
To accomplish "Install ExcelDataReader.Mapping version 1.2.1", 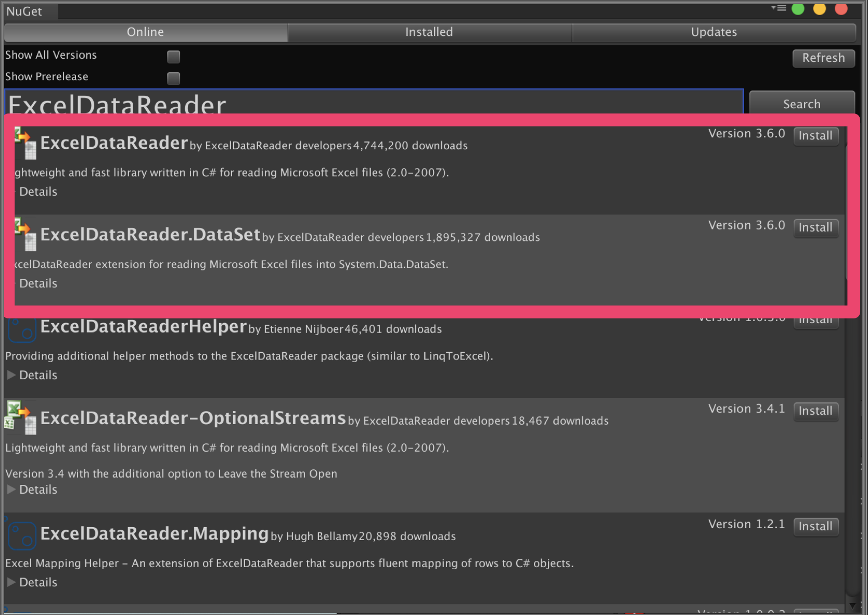I will [815, 526].
